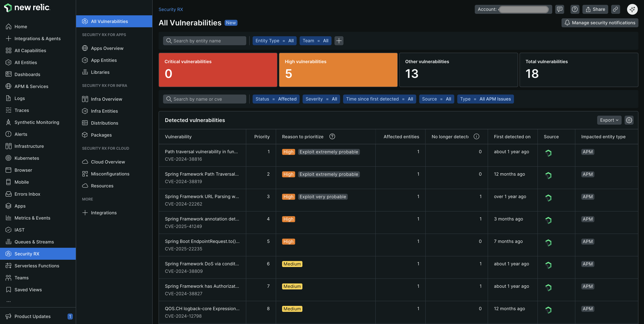Screen dimensions: 644x324
Task: Open the help question mark icon
Action: 575,9
